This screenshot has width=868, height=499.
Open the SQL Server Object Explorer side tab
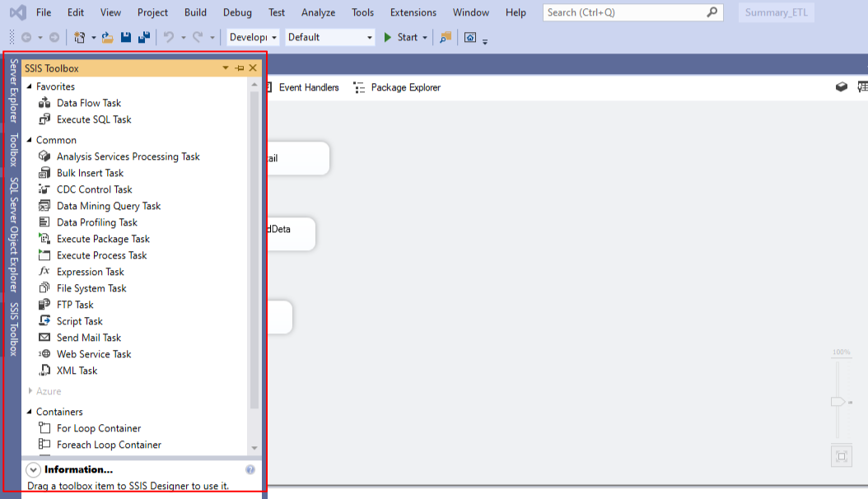pos(14,235)
